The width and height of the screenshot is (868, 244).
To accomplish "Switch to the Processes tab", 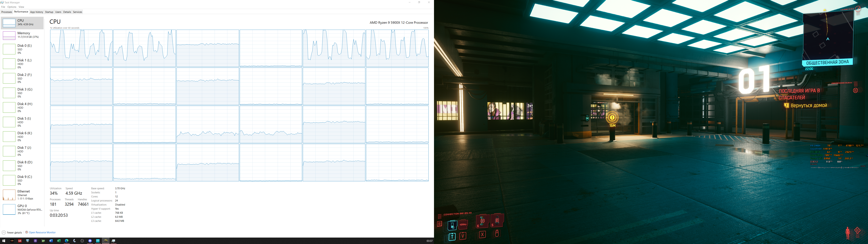I will coord(6,12).
